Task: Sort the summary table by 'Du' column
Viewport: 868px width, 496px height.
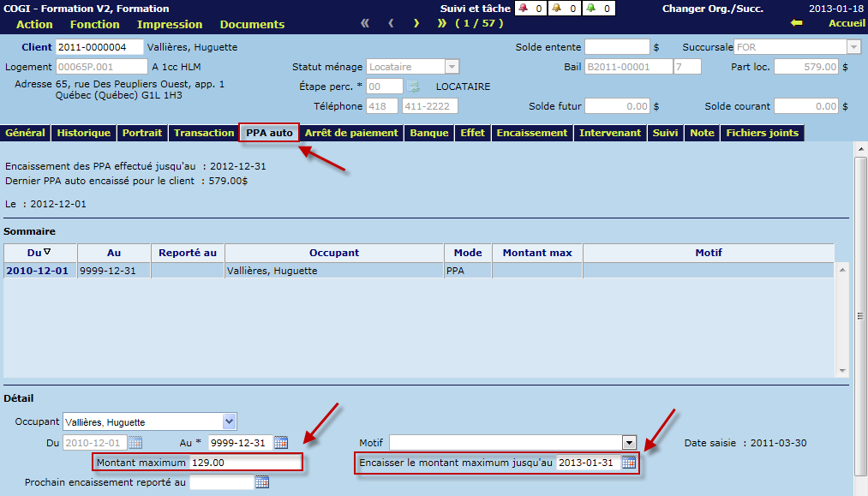Action: (x=39, y=253)
